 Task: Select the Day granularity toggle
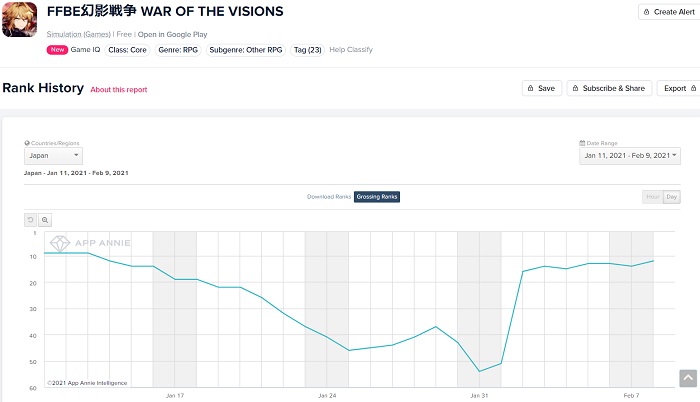672,197
